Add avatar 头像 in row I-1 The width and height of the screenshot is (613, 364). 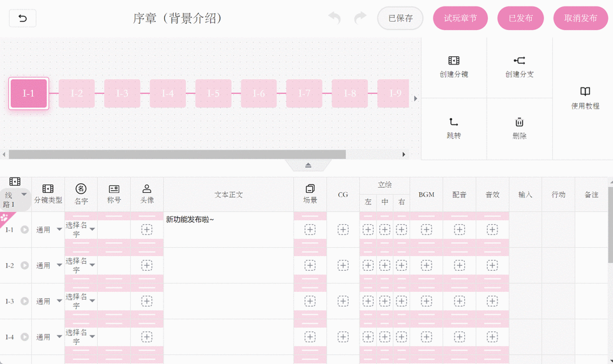[147, 229]
